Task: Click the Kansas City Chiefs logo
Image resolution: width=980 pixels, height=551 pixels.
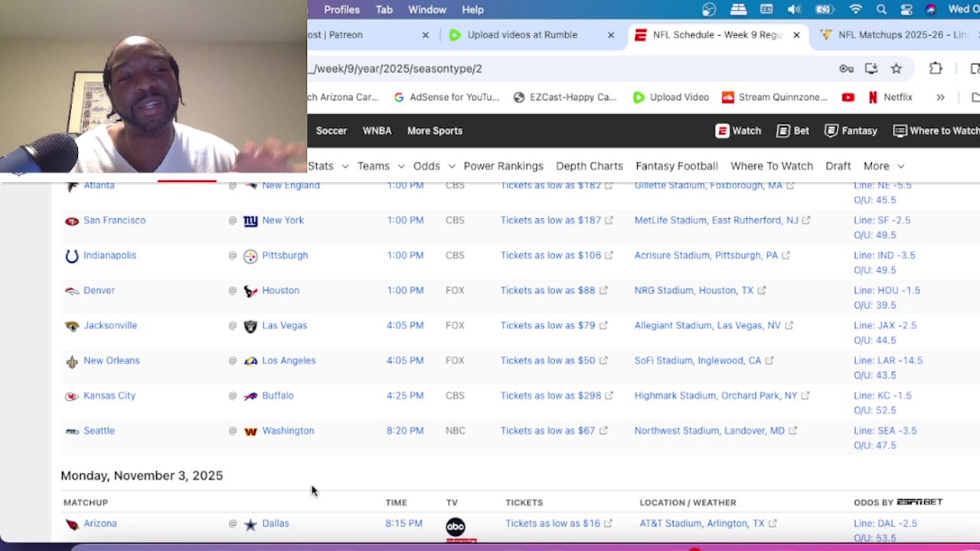Action: [x=71, y=396]
